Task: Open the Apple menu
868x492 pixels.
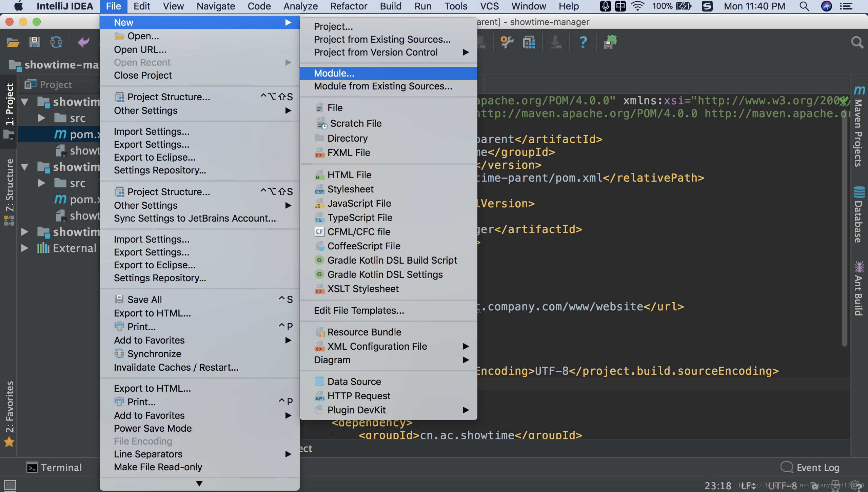Action: click(18, 6)
